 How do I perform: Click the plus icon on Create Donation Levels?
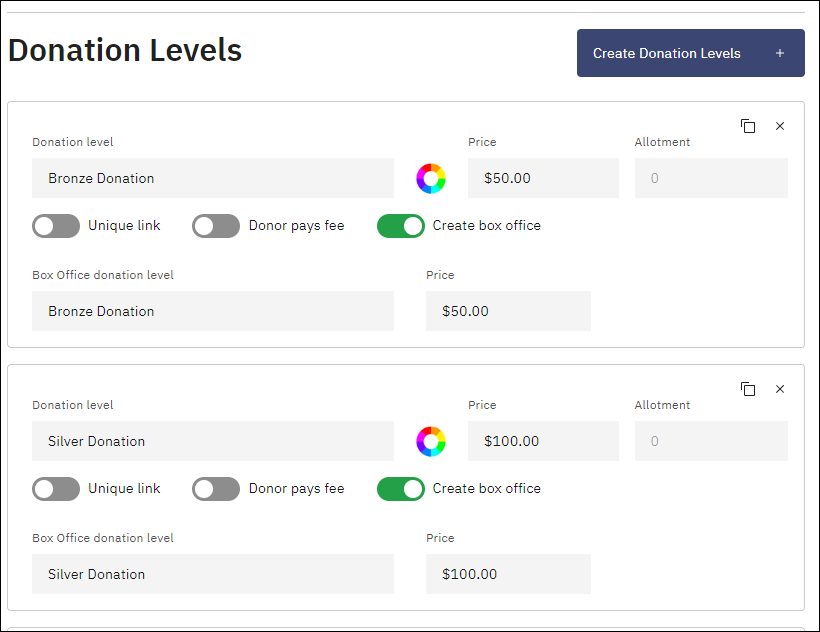(x=779, y=53)
